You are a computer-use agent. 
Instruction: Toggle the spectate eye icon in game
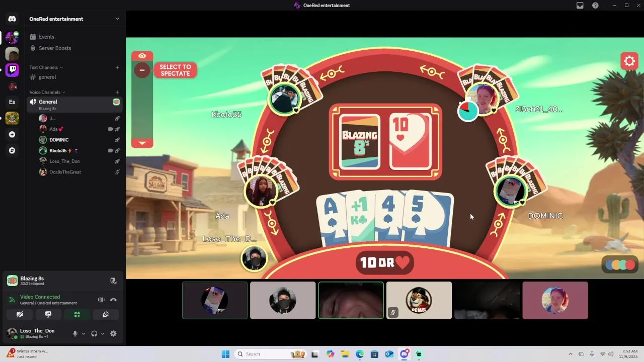(142, 56)
